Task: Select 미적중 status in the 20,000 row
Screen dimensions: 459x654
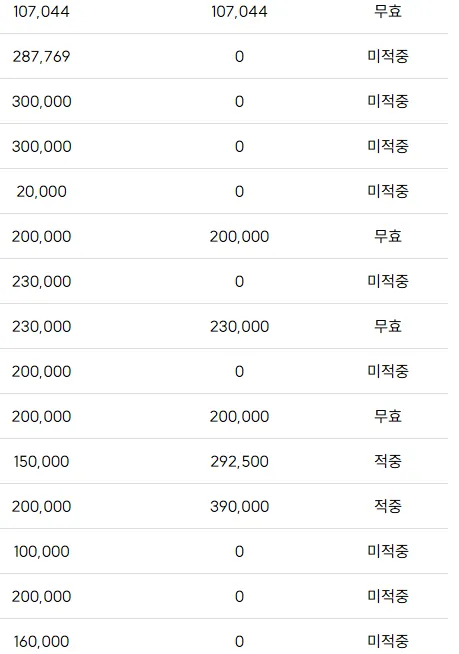Action: click(388, 191)
